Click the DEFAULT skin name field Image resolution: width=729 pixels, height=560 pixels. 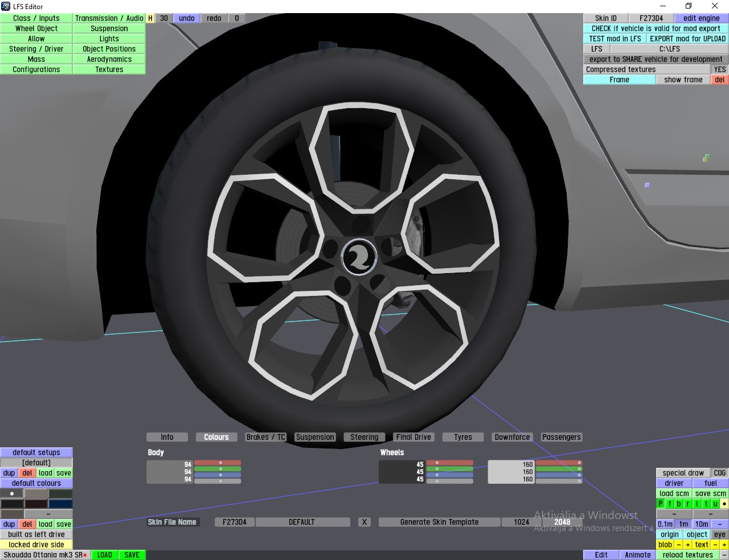(302, 522)
